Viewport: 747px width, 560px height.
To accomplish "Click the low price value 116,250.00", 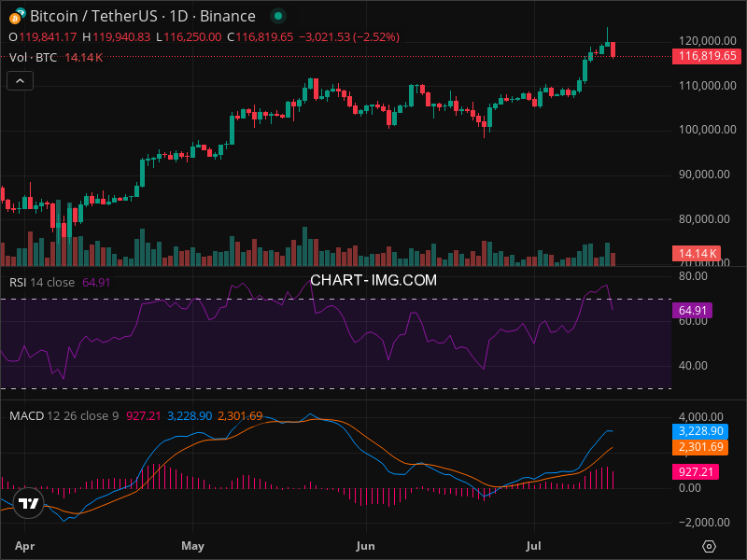I will click(x=192, y=37).
